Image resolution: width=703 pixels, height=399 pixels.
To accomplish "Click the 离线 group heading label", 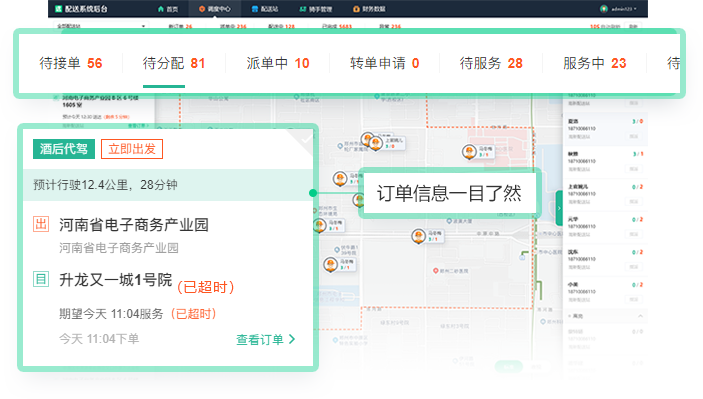I will coord(578,316).
